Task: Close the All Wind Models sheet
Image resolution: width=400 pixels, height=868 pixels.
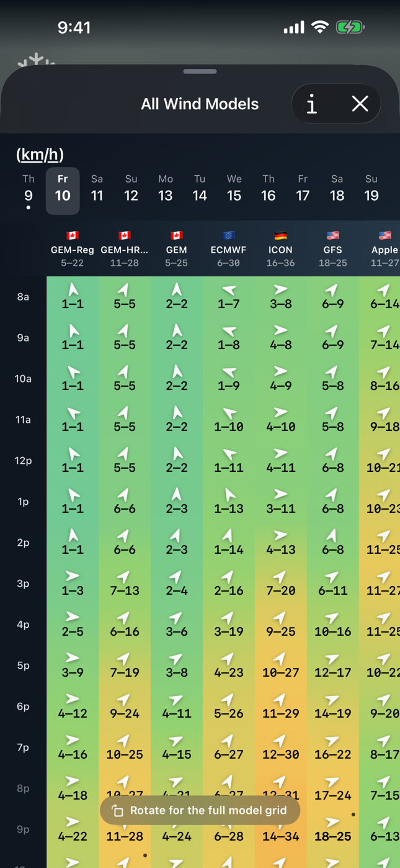Action: pyautogui.click(x=360, y=104)
